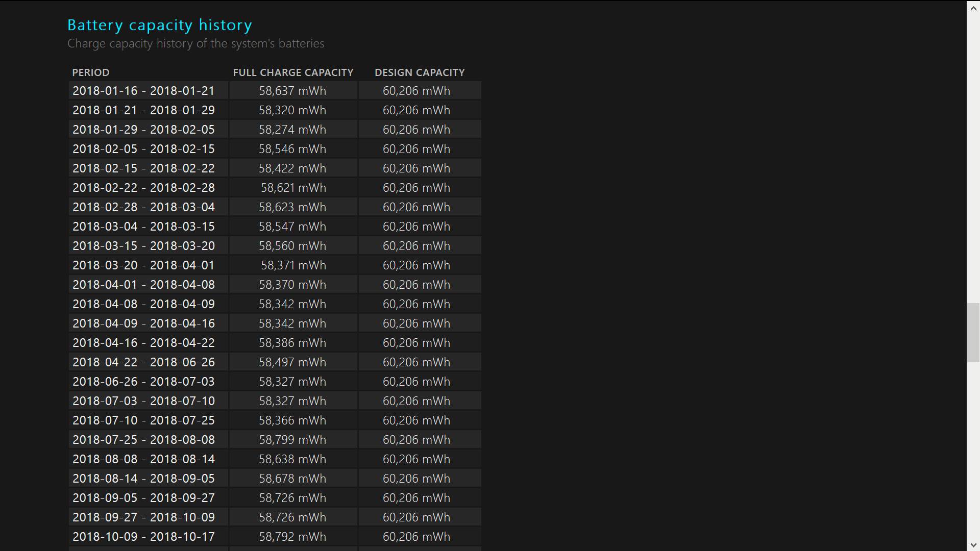
Task: Click the 58,366 mWh capacity value
Action: (292, 420)
